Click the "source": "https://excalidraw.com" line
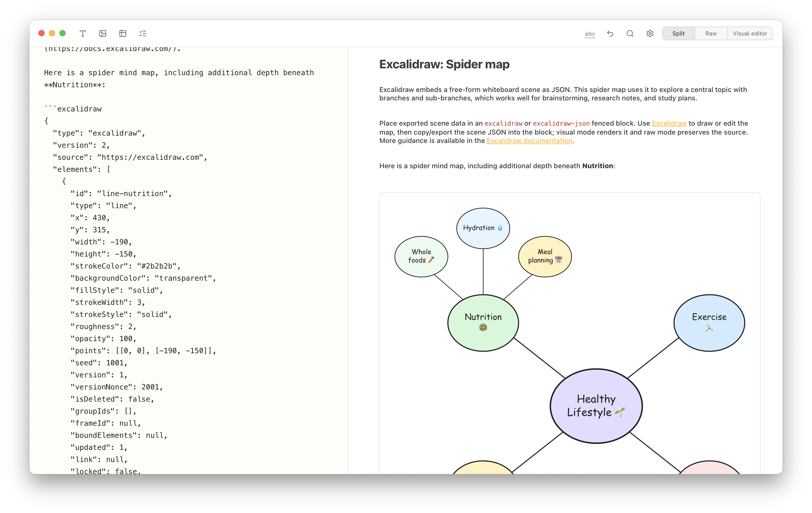 (130, 157)
